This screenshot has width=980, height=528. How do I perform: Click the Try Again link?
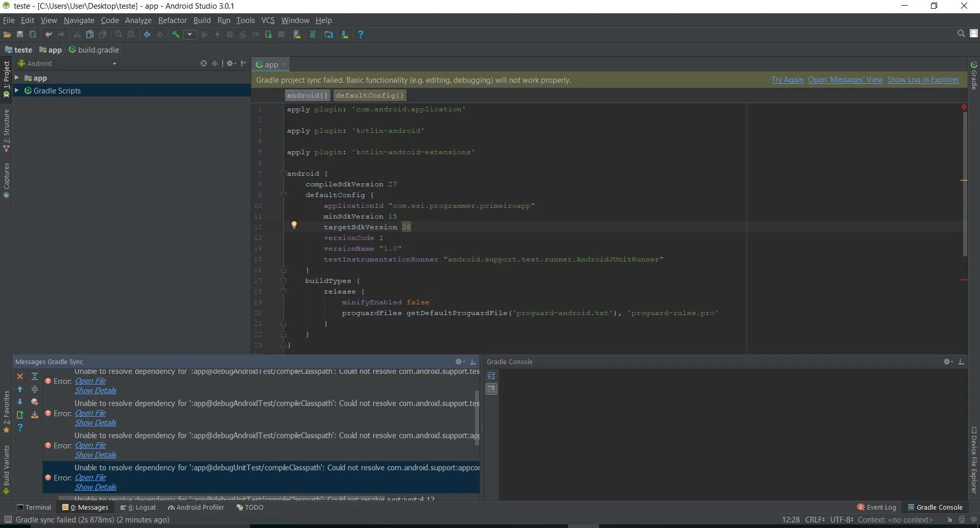click(787, 80)
